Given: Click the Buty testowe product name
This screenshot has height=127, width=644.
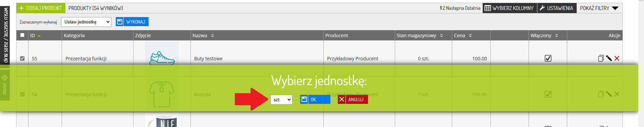Looking at the screenshot, I should click(x=208, y=59).
